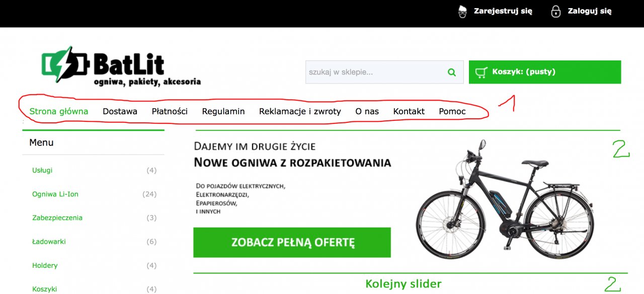Screen dimensions: 644x294
Task: Open the Dostawa menu item
Action: 120,111
